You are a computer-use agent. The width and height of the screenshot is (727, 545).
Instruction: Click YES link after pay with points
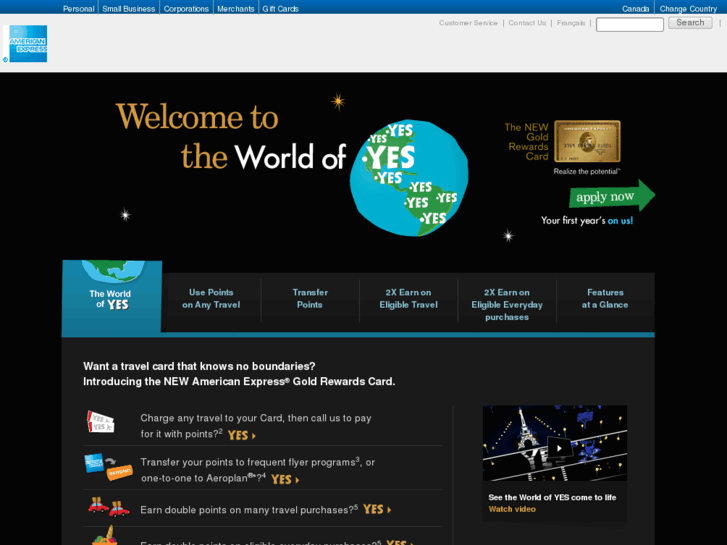pyautogui.click(x=242, y=435)
